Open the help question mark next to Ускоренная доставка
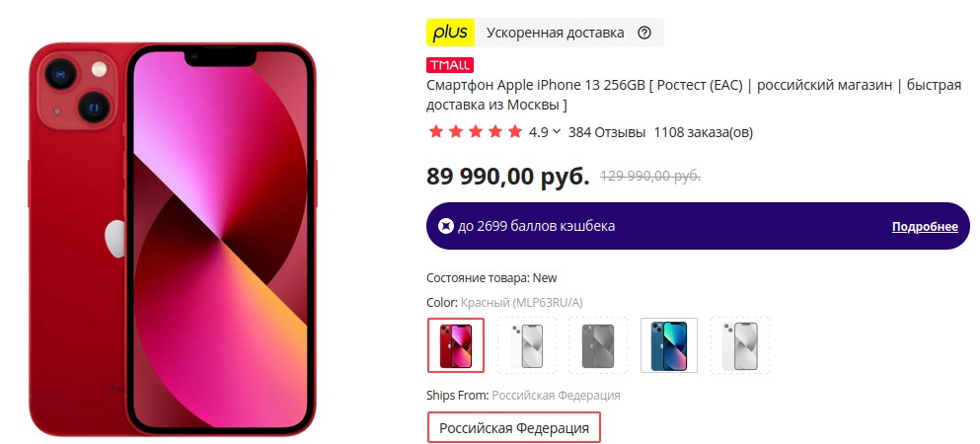Screen dimensions: 980x444 (x=644, y=34)
